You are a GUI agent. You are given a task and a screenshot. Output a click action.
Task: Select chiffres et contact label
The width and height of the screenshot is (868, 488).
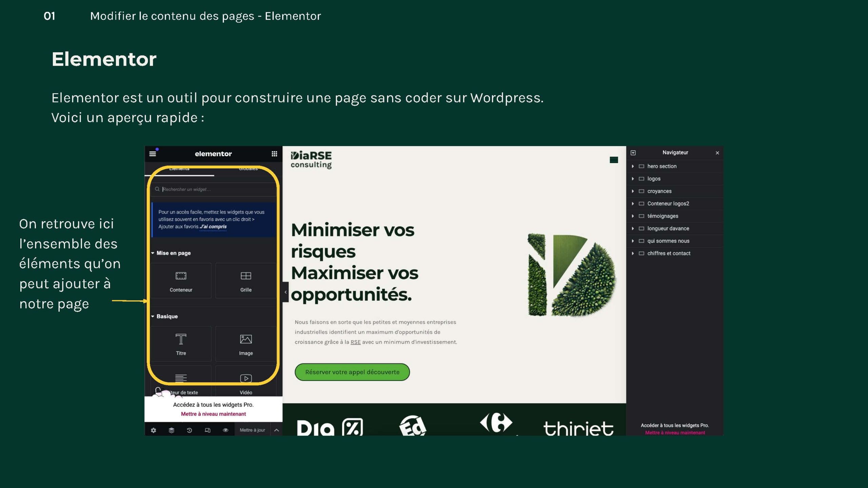pos(669,253)
